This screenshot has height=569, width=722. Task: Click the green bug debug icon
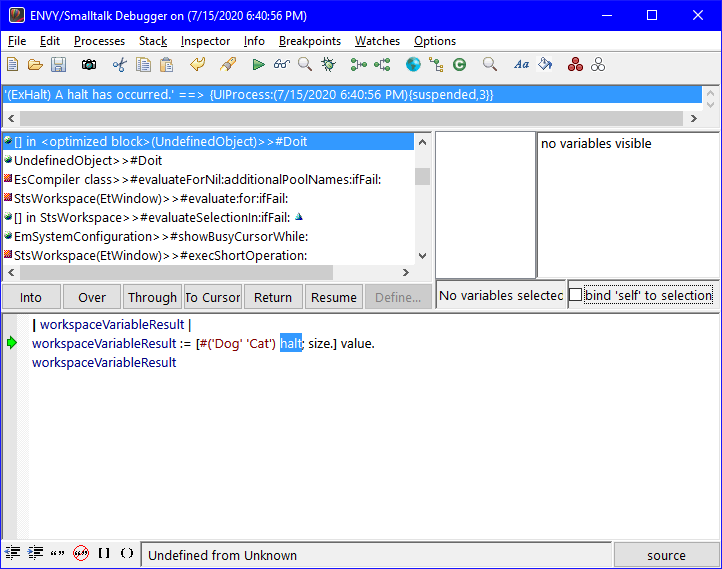pyautogui.click(x=328, y=65)
